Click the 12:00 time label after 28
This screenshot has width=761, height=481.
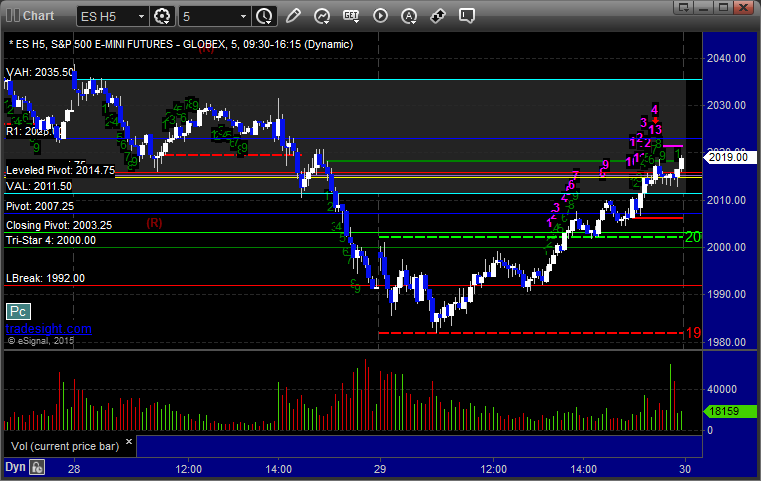coord(188,469)
